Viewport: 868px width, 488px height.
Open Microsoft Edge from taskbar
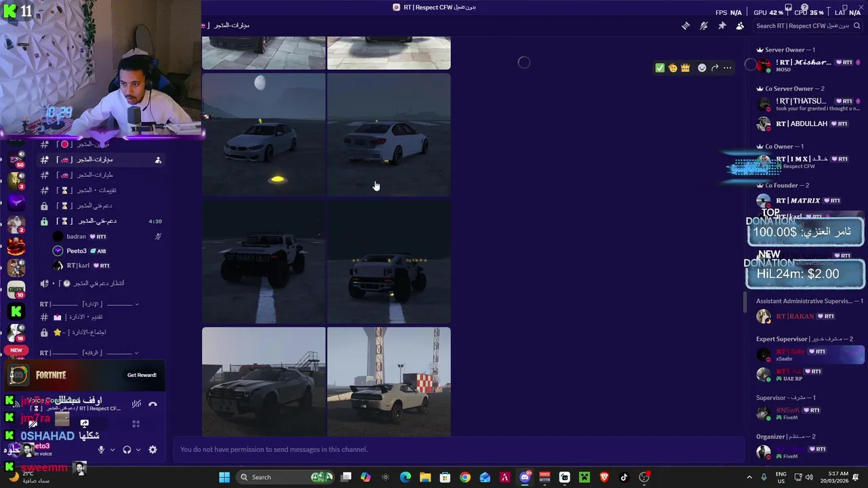(x=406, y=477)
